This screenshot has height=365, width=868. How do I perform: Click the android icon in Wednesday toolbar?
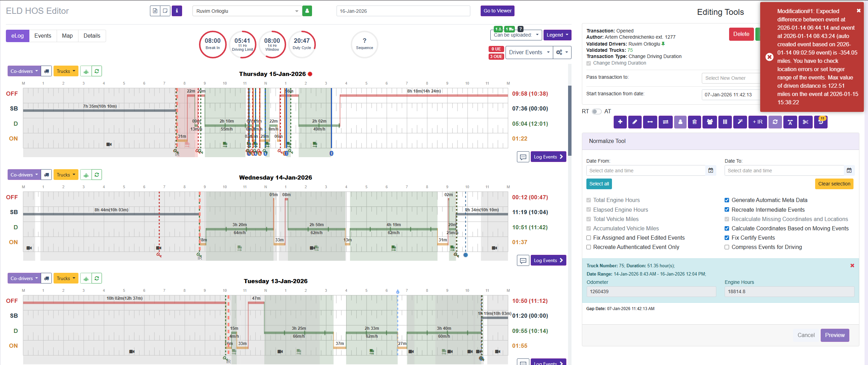(86, 175)
